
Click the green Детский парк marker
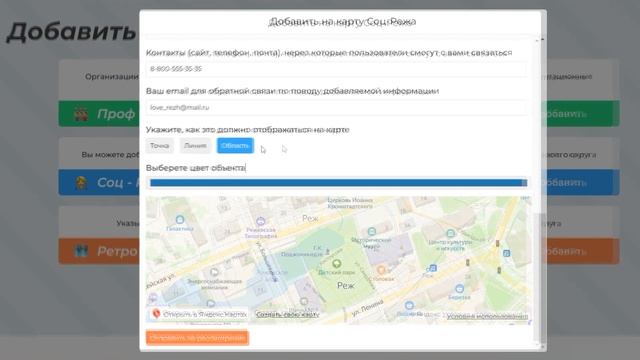tap(336, 264)
